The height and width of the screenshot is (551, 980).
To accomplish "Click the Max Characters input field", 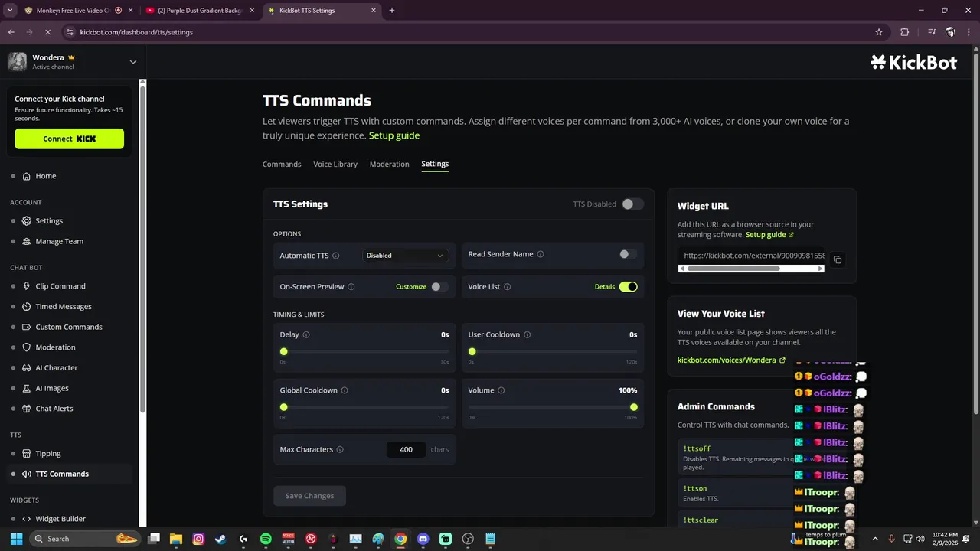I will tap(406, 449).
